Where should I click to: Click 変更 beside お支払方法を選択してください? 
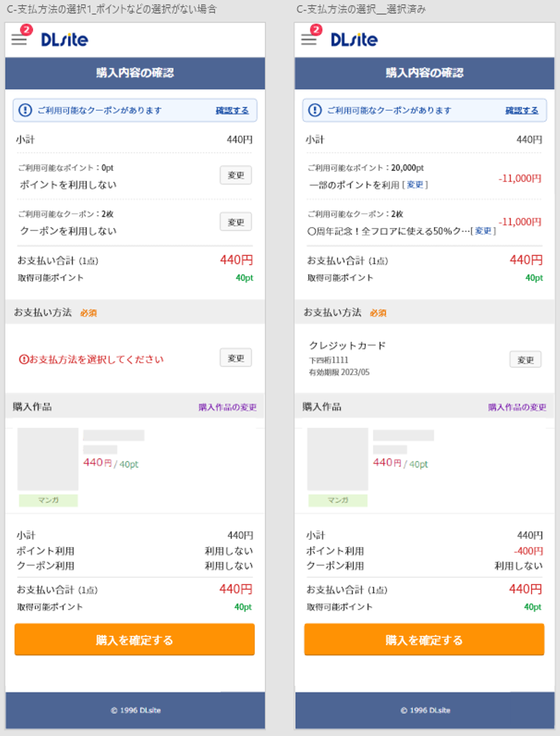[236, 358]
